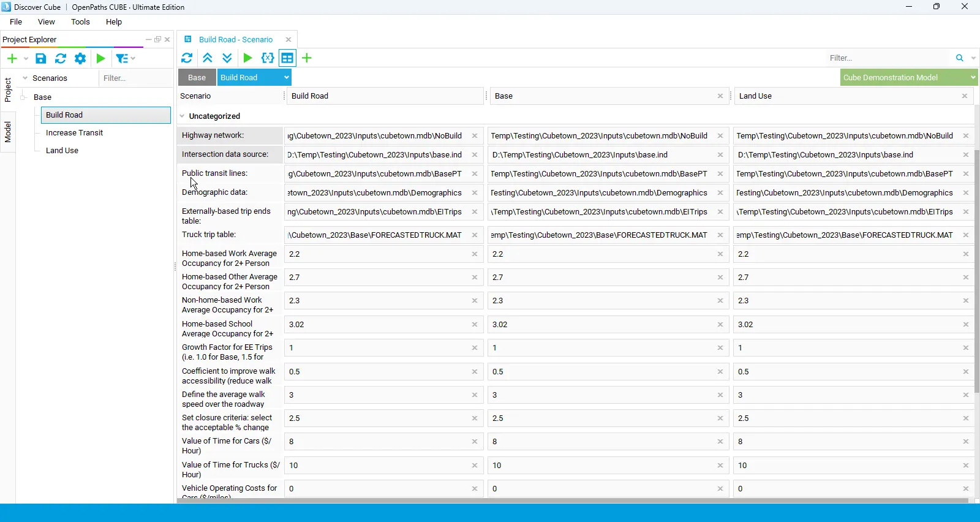Viewport: 980px width, 522px height.
Task: Click the horizontal scrollbar at table bottom
Action: 573,501
